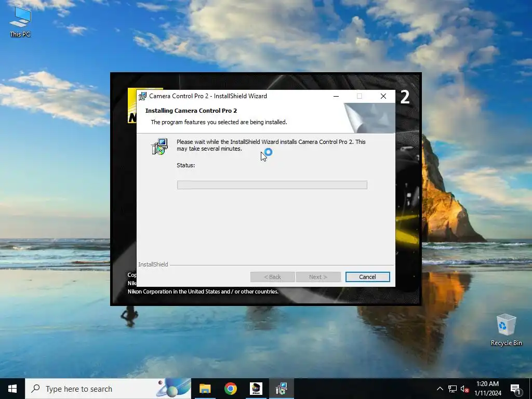Screen dimensions: 532x399
Task: Select the Recycle Bin desktop icon
Action: pos(506,330)
